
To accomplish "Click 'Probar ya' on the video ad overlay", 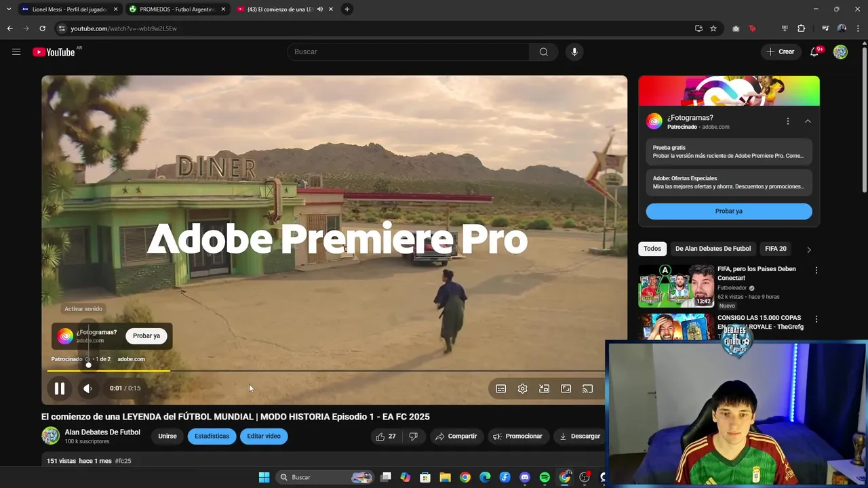I will [146, 335].
